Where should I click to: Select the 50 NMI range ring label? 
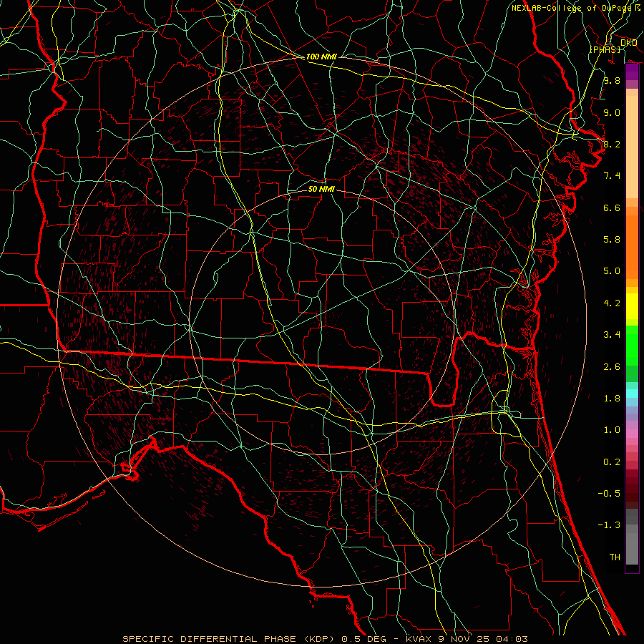pos(321,190)
